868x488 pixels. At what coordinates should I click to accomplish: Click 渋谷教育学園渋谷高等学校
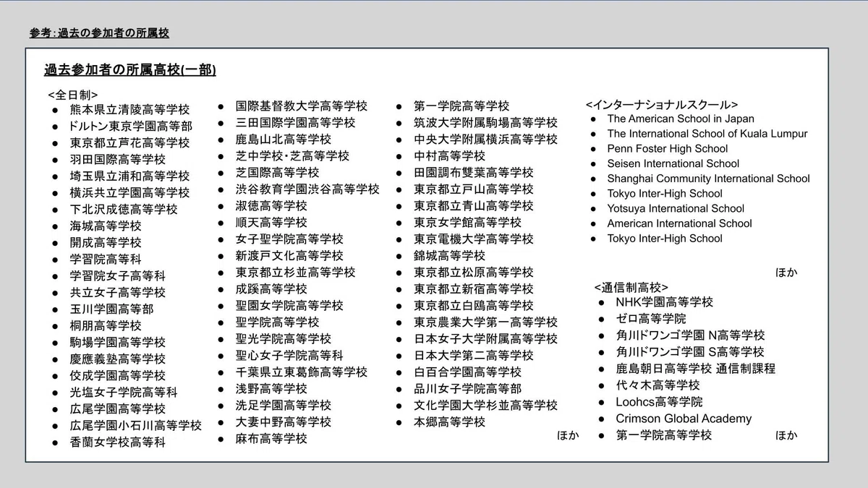point(307,189)
